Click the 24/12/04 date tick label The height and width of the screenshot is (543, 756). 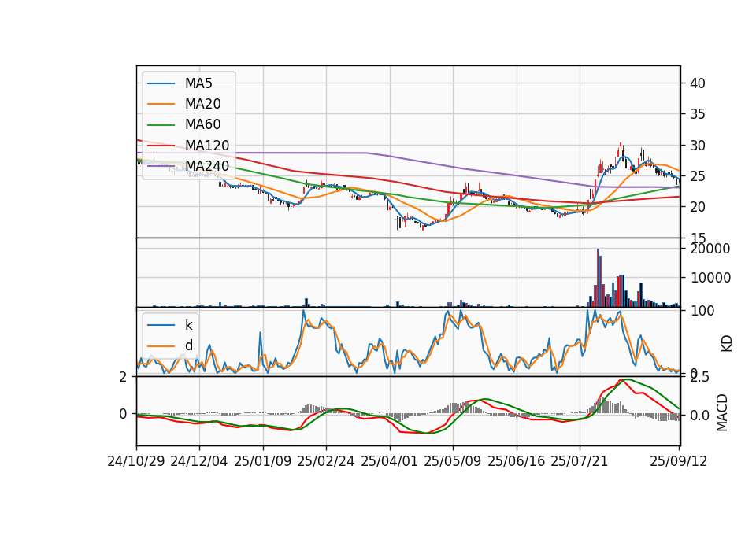click(199, 461)
